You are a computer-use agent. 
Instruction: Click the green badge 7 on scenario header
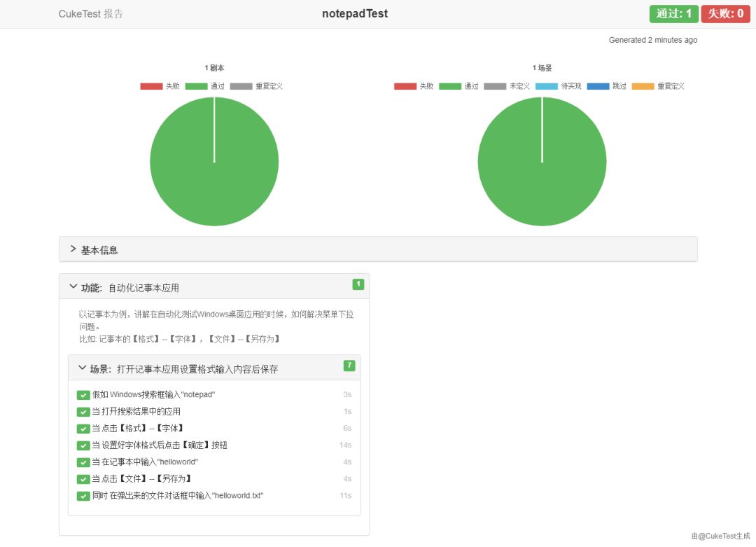[349, 366]
